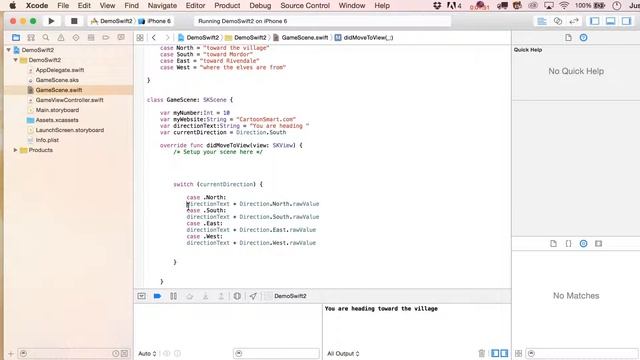Go back in editor history
640x360 pixels.
(154, 38)
